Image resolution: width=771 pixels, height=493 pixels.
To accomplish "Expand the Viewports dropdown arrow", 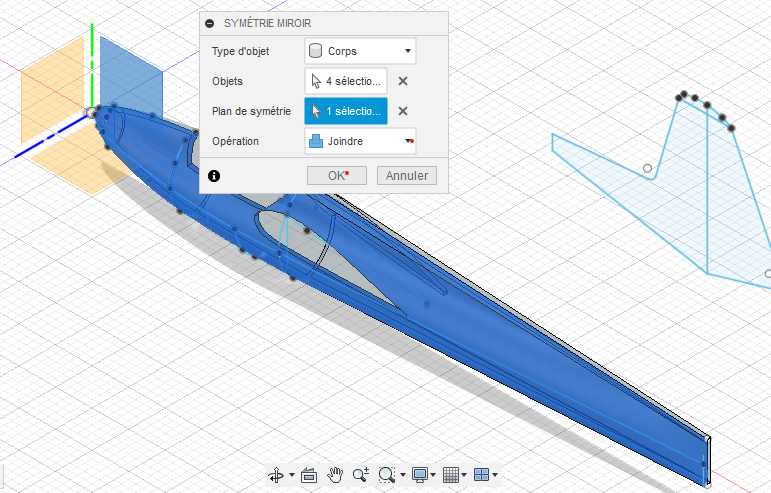I will (495, 475).
